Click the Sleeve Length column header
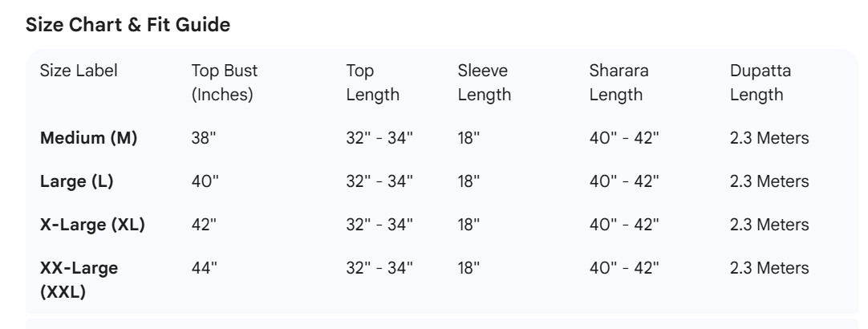This screenshot has height=329, width=868. [484, 83]
